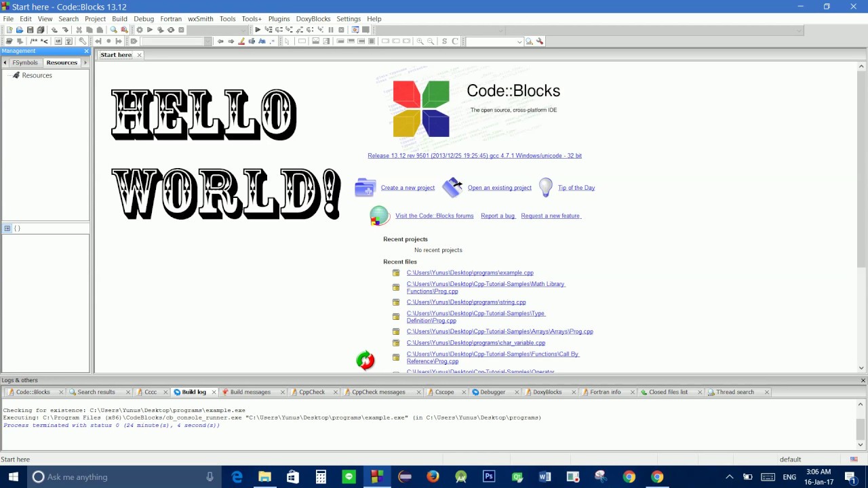868x488 pixels.
Task: Open recent file string.cpp link
Action: click(x=466, y=302)
